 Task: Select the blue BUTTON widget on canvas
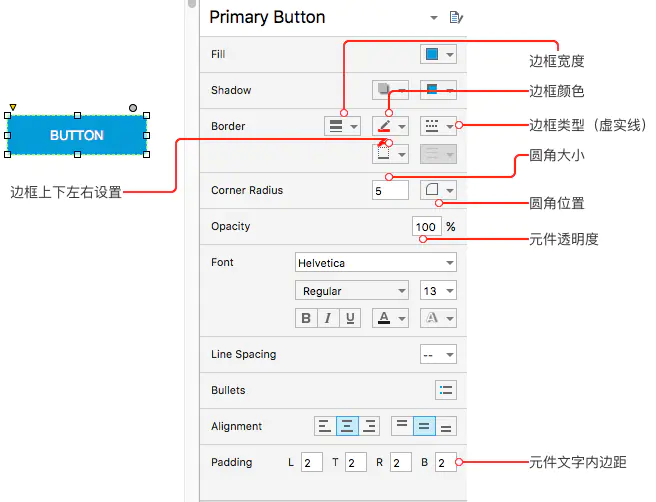click(77, 135)
